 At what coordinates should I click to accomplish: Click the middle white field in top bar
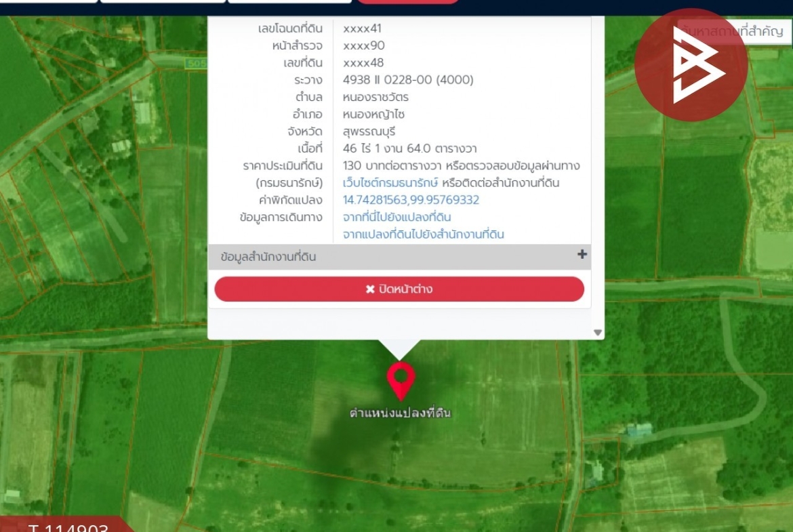[163, 1]
